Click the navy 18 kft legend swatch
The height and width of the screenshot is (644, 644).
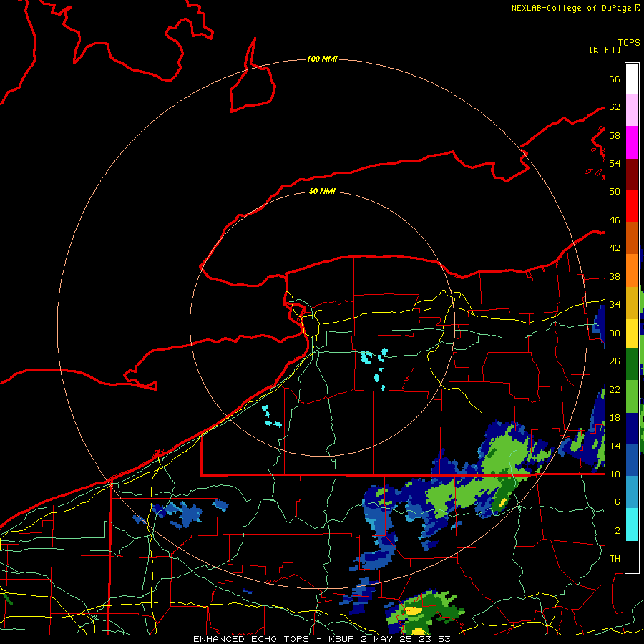[x=632, y=429]
